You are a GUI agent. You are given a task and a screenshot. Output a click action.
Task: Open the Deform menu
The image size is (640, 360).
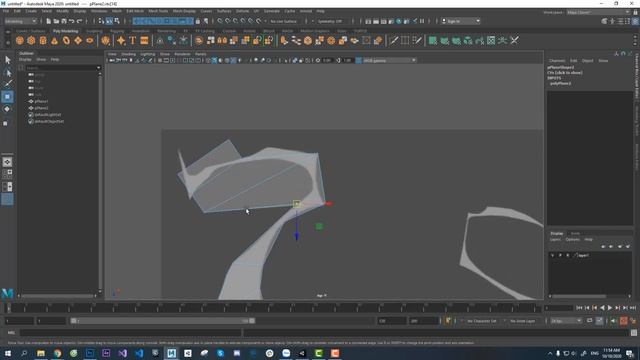pos(242,11)
